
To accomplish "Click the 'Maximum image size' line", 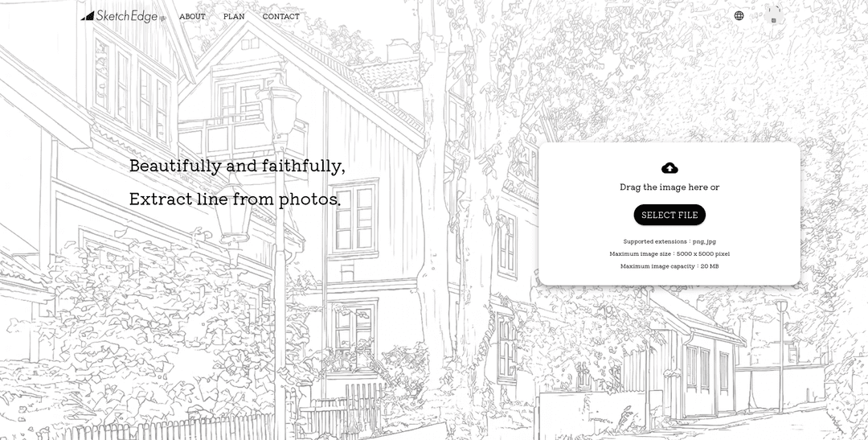I will click(669, 254).
